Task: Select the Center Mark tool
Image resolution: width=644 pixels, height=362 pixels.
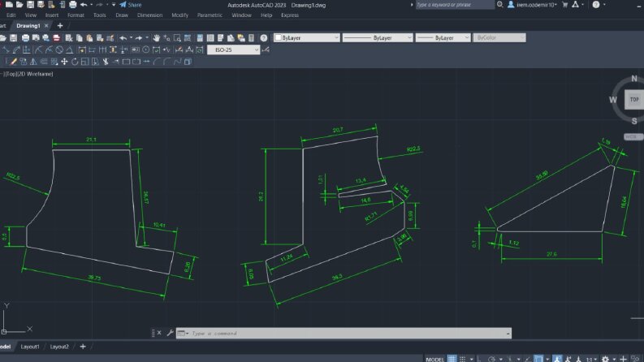Action: pos(146,50)
